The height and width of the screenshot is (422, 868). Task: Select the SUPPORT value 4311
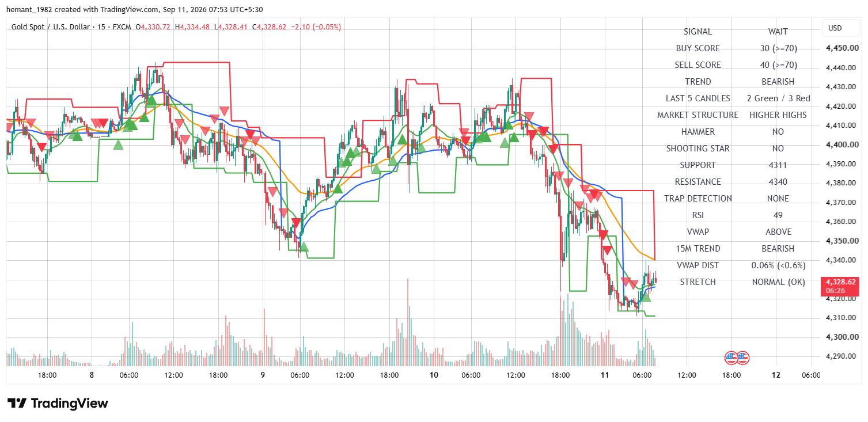[x=778, y=165]
